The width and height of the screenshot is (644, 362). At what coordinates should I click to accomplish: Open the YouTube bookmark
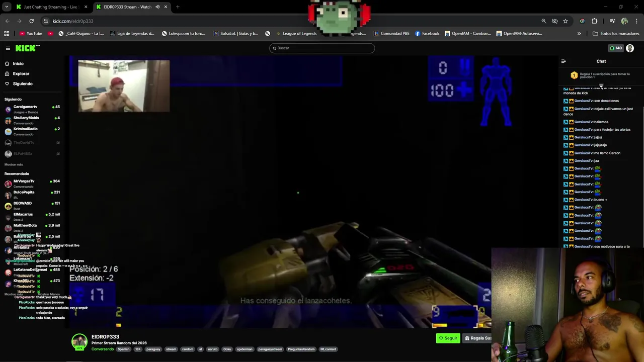31,34
